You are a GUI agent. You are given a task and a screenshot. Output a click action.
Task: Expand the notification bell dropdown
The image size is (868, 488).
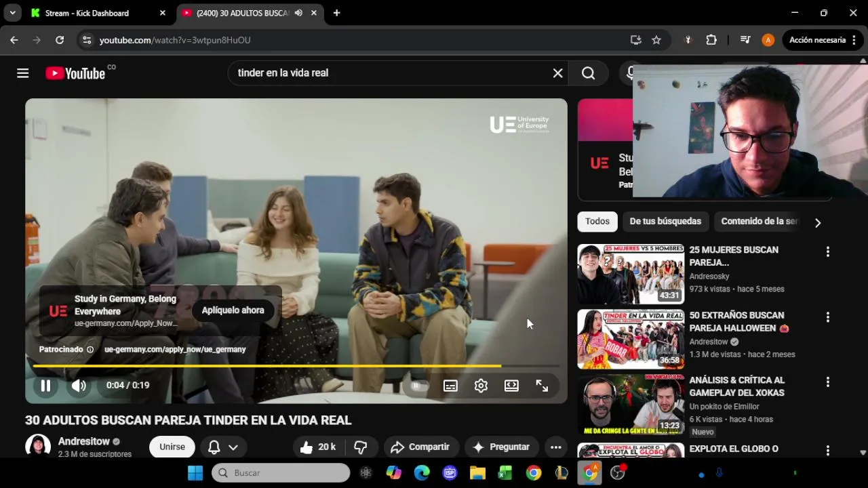[x=223, y=447]
